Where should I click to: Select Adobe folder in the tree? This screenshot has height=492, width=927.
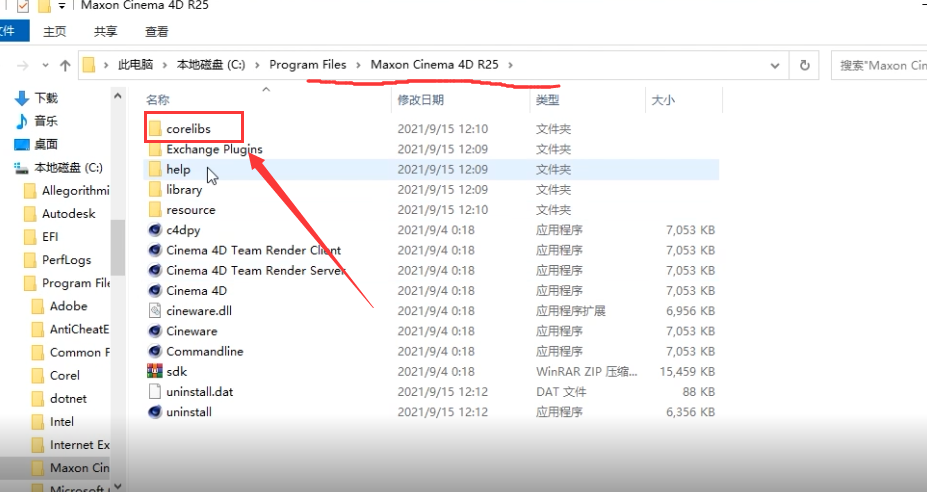pos(60,306)
